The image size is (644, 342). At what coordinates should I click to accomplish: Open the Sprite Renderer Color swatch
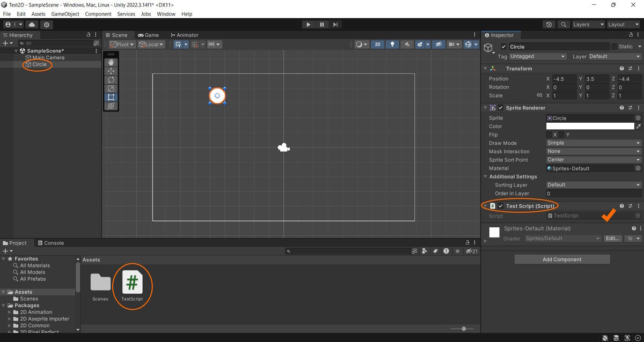[590, 127]
